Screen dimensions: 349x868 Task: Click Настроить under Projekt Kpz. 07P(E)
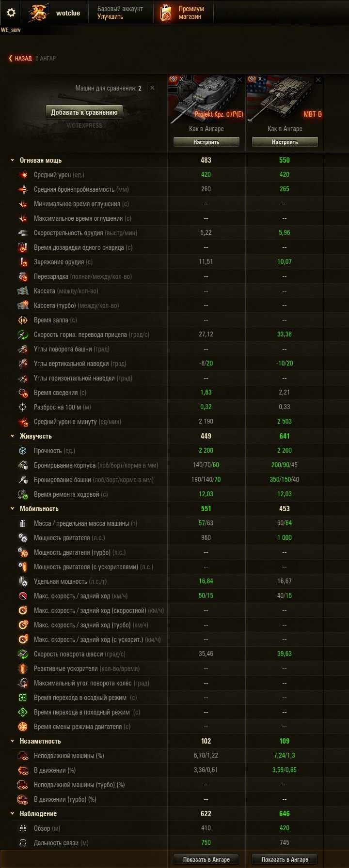[x=206, y=142]
